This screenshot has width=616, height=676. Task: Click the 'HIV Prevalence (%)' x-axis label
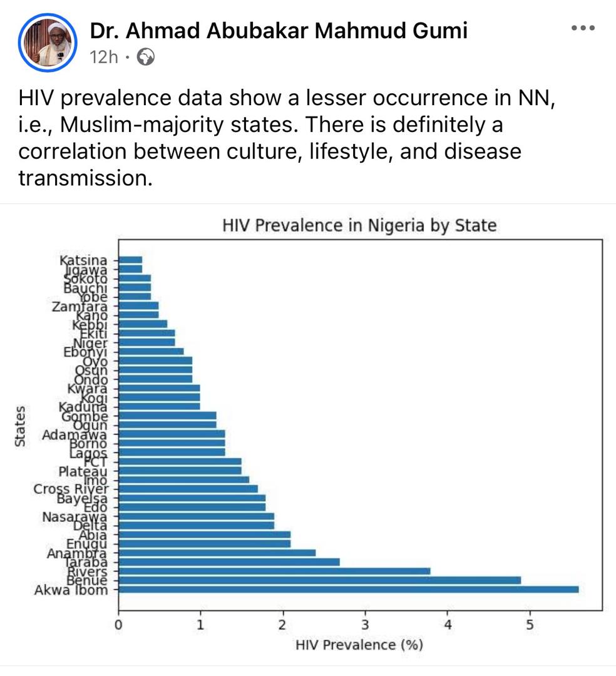click(x=359, y=644)
